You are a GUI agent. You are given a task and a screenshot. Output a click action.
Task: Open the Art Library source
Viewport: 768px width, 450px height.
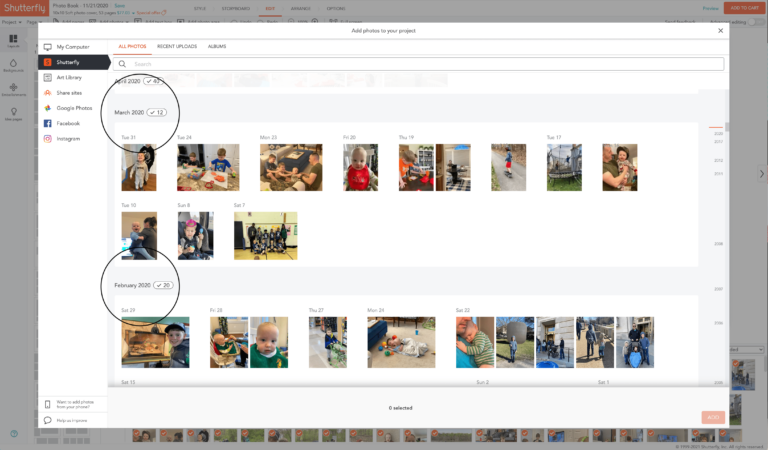[x=69, y=77]
